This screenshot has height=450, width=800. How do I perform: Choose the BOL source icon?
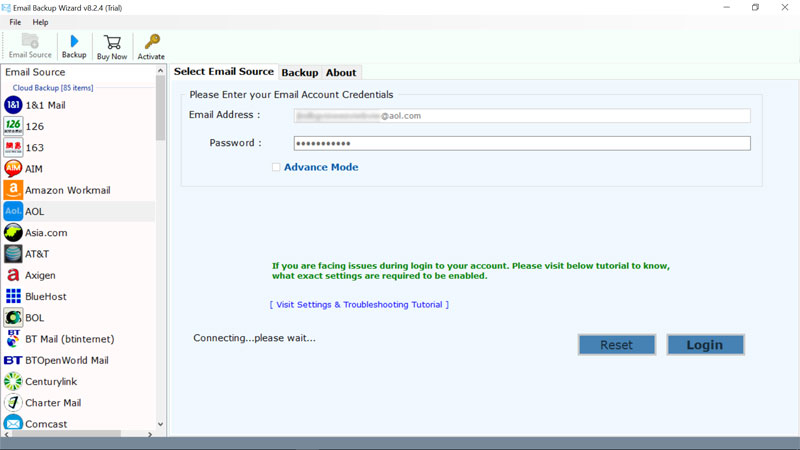13,317
